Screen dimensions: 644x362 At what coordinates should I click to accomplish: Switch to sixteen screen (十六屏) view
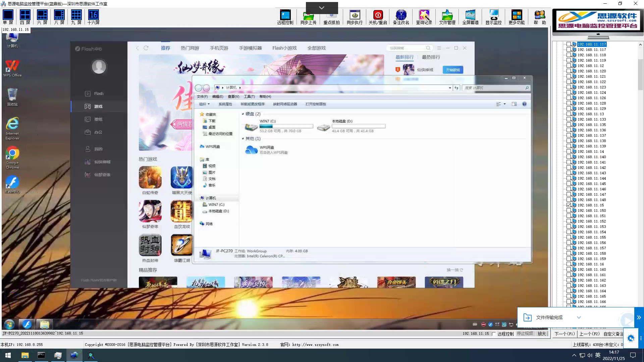pos(94,17)
